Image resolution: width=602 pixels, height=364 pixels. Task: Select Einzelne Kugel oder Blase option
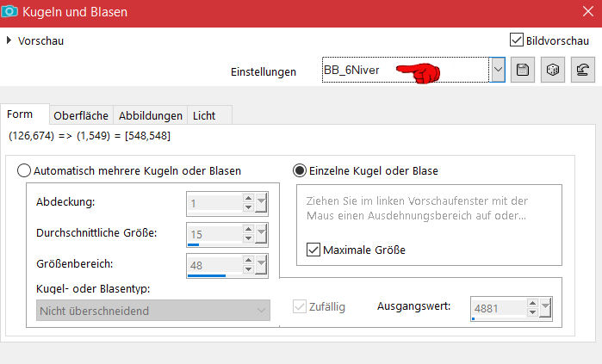click(301, 170)
